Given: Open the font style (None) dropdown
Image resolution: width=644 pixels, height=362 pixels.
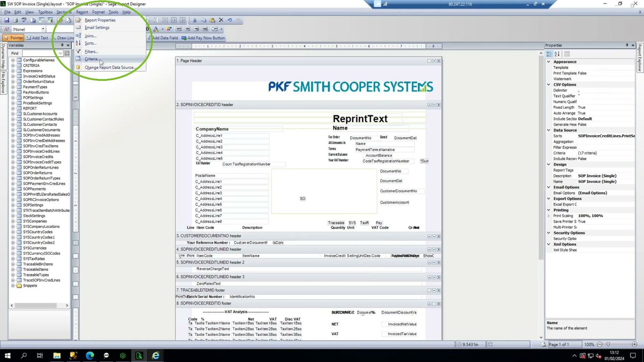Looking at the screenshot, I should 43,29.
